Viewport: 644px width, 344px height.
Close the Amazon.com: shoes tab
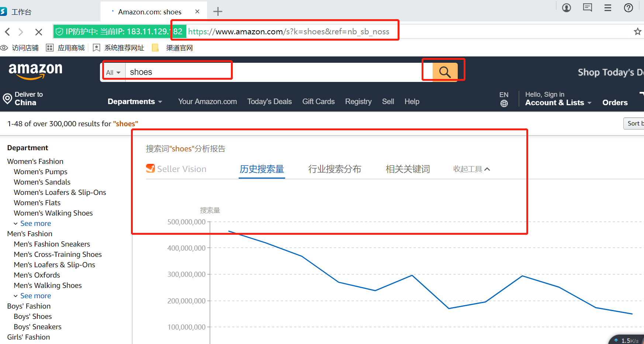coord(197,11)
